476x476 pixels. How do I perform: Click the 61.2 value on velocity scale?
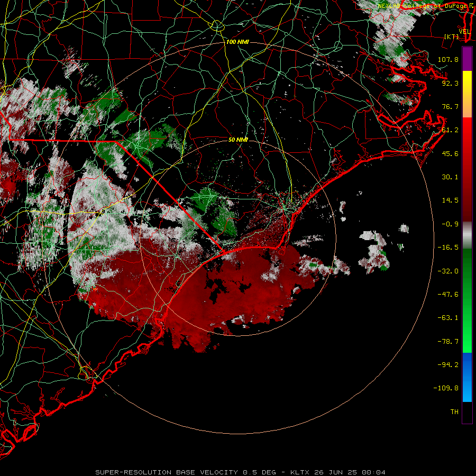(450, 130)
